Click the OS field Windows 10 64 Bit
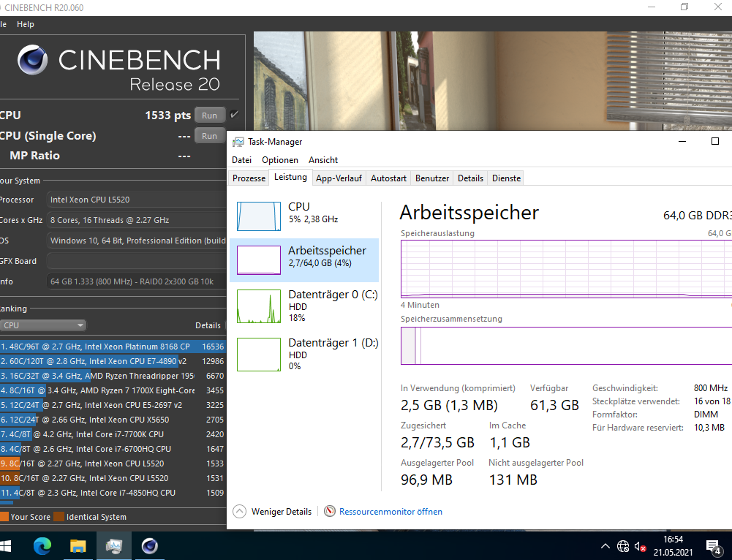 pyautogui.click(x=137, y=241)
